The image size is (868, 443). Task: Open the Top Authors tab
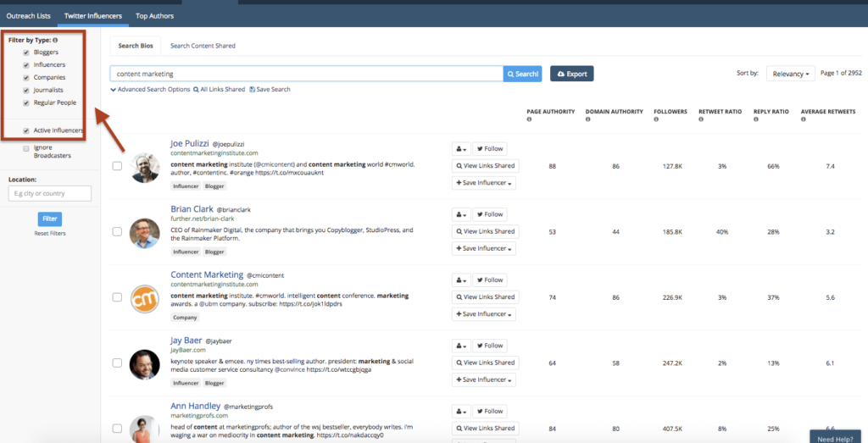[154, 16]
